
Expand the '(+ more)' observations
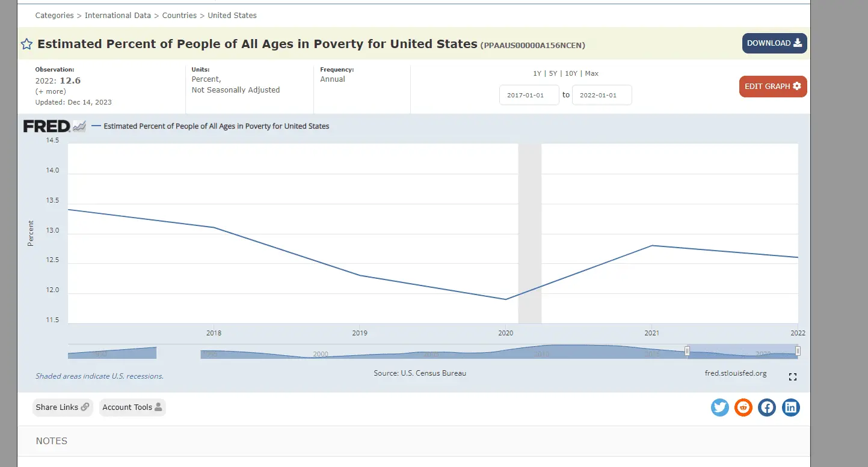[51, 91]
